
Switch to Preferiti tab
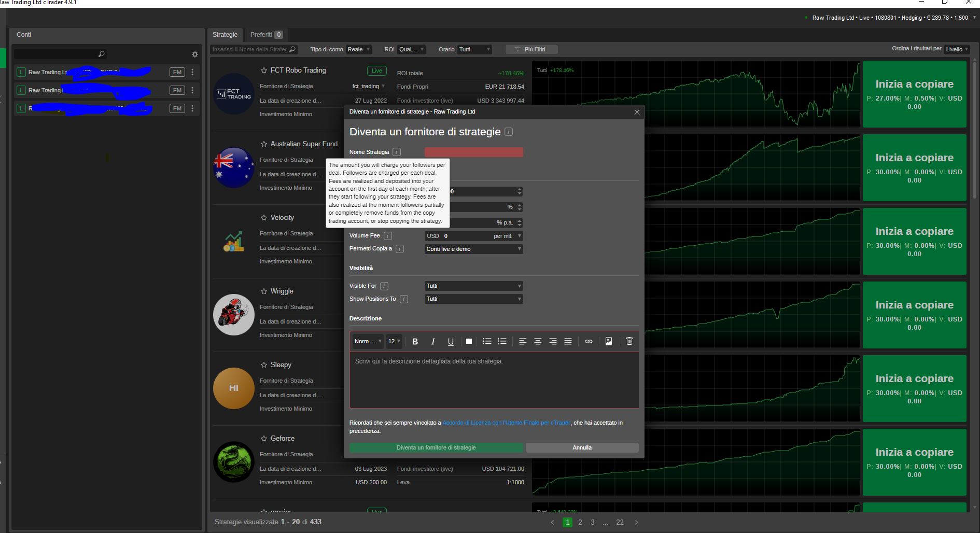266,35
